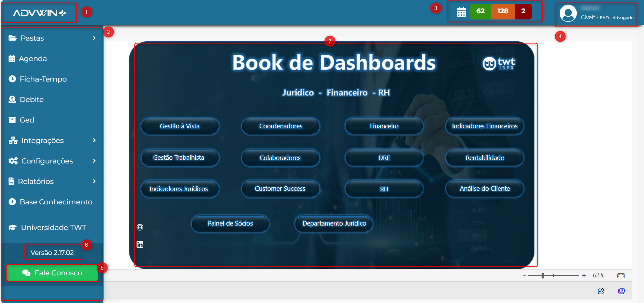Click the open in new window icon

tap(621, 291)
